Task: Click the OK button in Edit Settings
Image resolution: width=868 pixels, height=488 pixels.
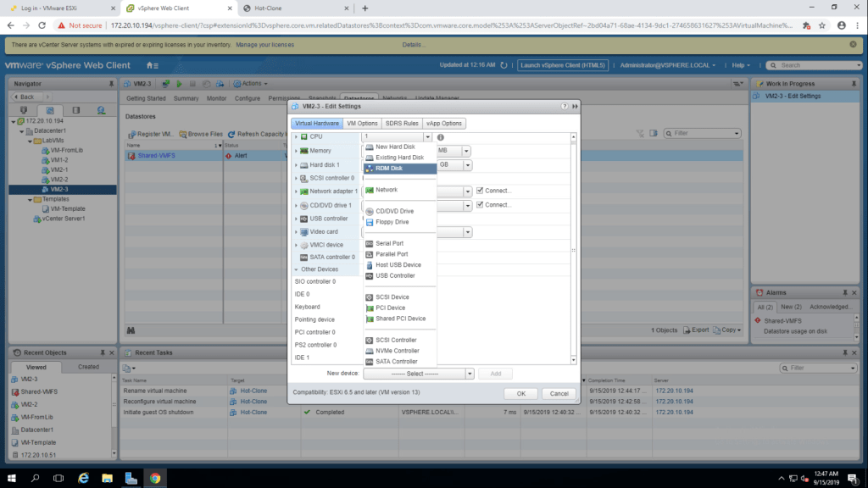Action: (x=520, y=394)
